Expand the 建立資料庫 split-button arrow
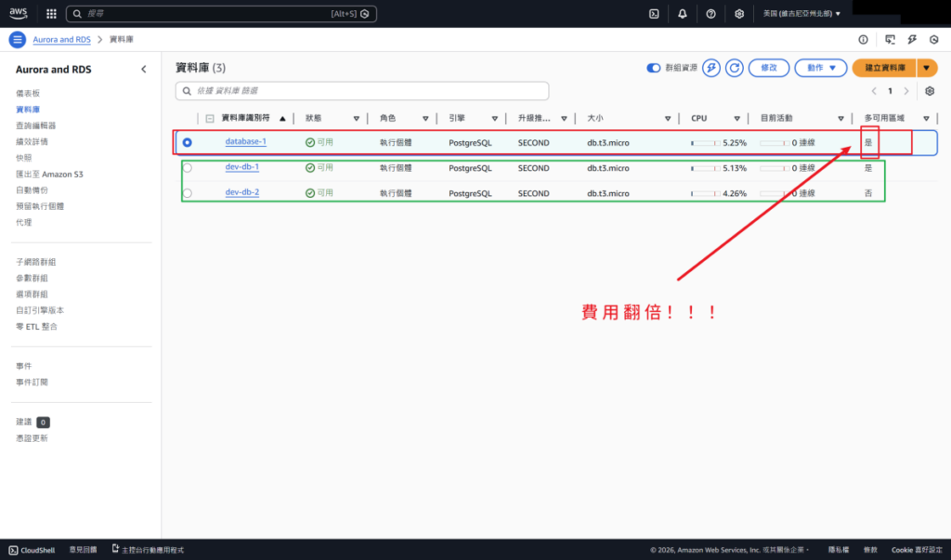Image resolution: width=951 pixels, height=560 pixels. (928, 68)
